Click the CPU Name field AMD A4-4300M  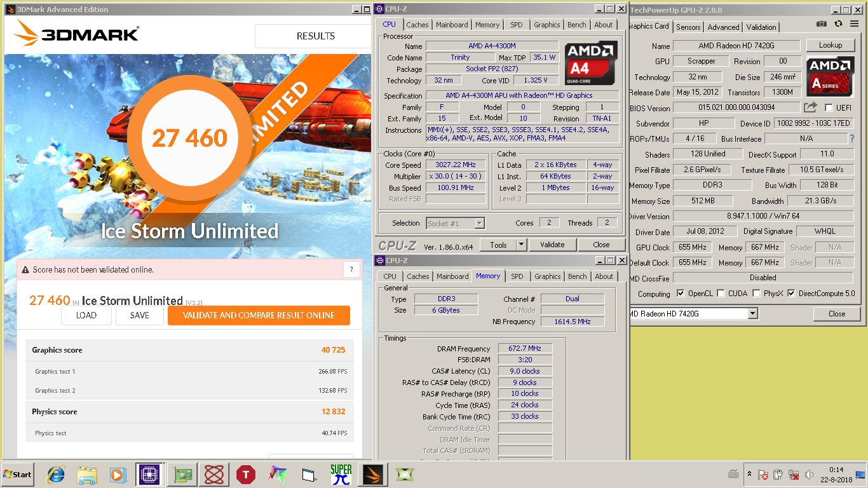[492, 46]
